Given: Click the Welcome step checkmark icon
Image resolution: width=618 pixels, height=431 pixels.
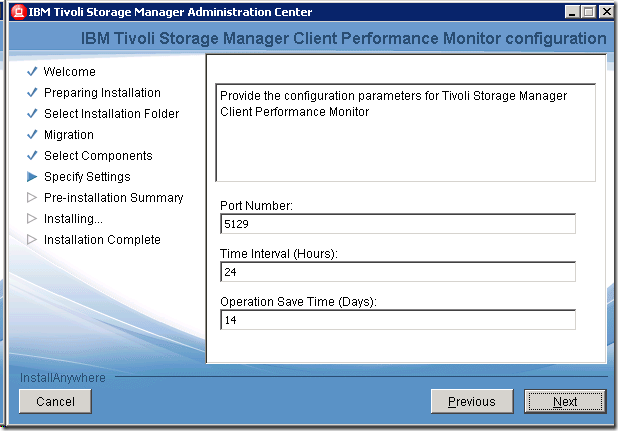Looking at the screenshot, I should pos(32,72).
